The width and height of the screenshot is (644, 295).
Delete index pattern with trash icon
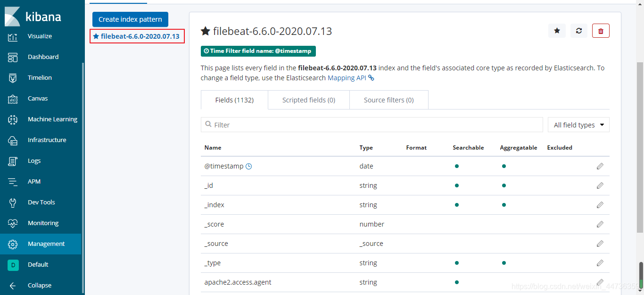click(601, 31)
